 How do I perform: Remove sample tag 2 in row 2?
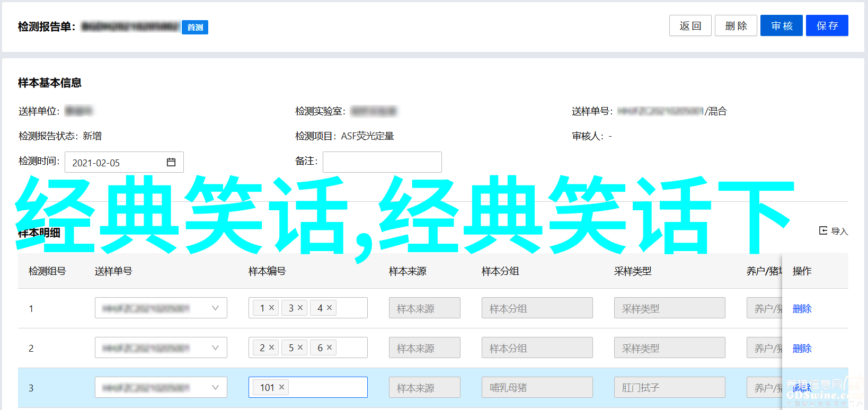click(x=272, y=347)
